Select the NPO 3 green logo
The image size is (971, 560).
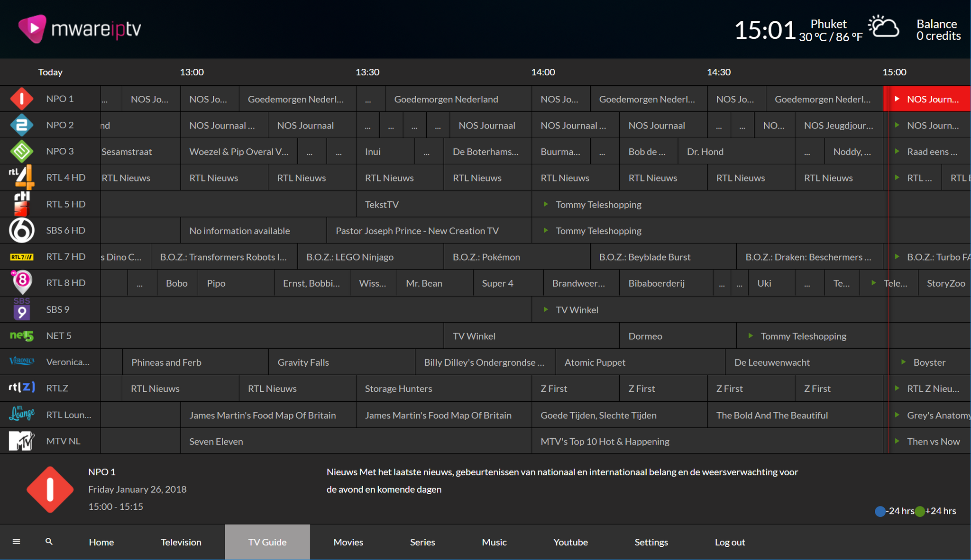point(22,152)
